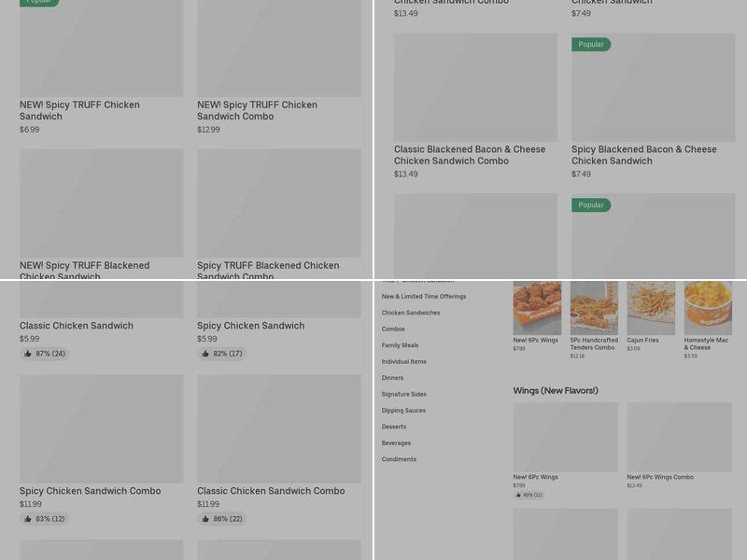Select the Dipping Sauces category
This screenshot has width=747, height=560.
tap(403, 411)
